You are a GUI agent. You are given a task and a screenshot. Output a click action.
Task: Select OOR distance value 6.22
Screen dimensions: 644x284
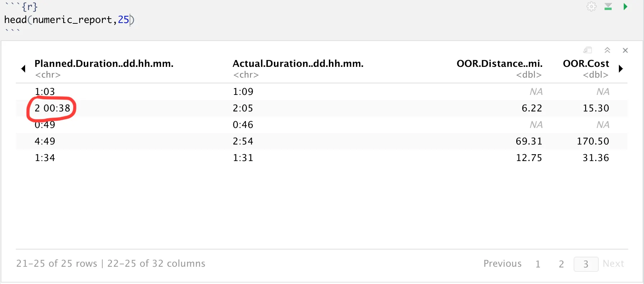pos(532,108)
